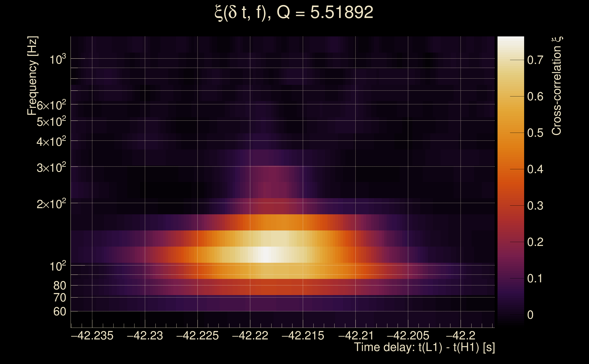Click the -42.2 tick label on the x-axis
Viewport: 589px width, 364px height.
pos(460,336)
